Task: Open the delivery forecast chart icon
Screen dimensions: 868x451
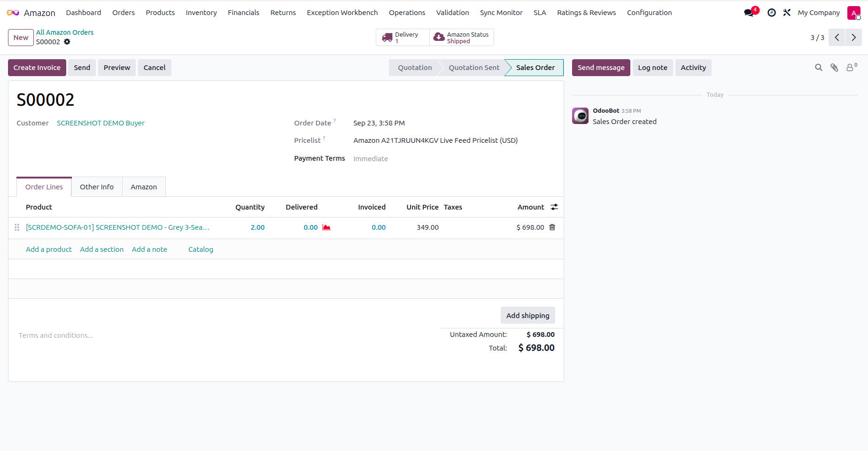Action: [326, 227]
